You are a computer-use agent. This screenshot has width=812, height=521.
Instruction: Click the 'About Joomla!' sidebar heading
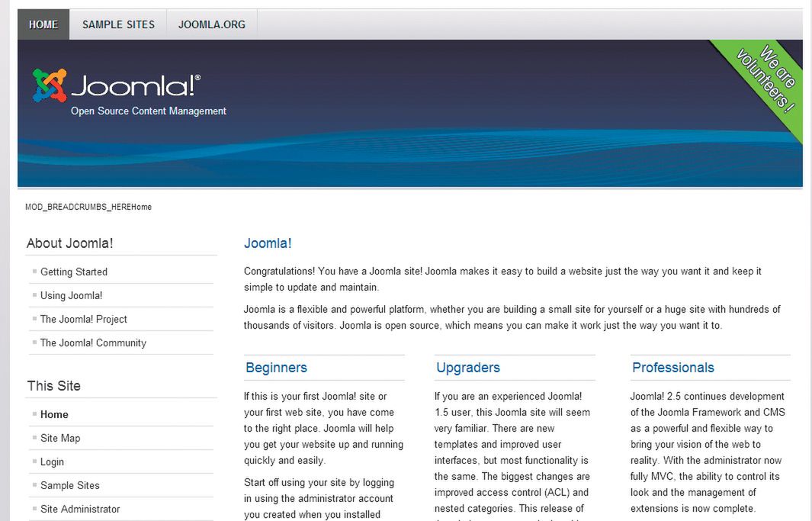[69, 243]
